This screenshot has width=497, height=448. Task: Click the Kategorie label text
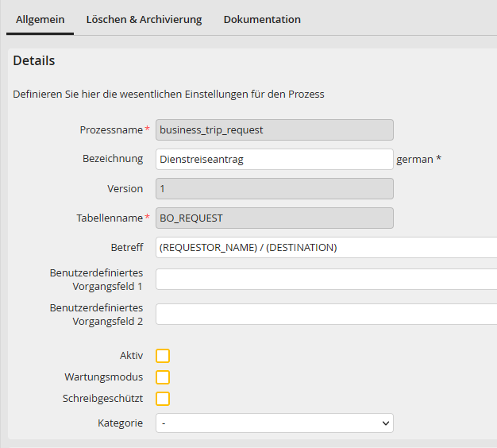(120, 423)
